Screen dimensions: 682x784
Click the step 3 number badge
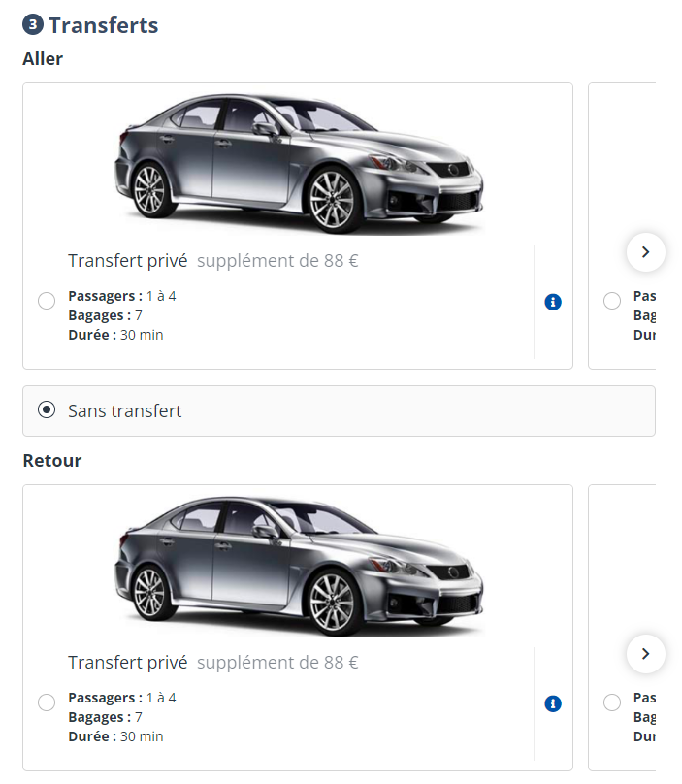pos(32,25)
